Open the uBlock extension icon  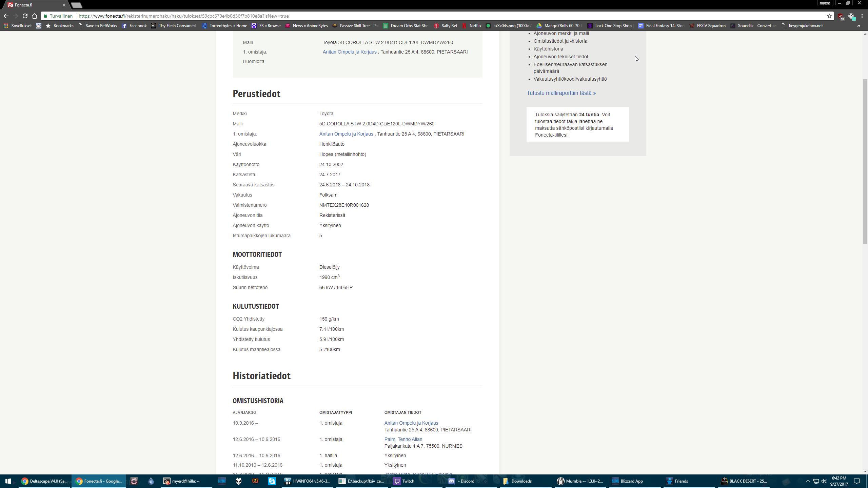[x=841, y=16]
